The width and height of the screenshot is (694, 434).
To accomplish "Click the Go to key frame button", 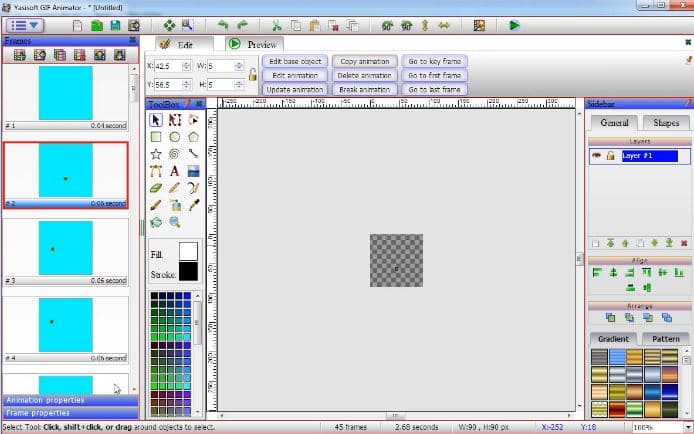I will 434,62.
